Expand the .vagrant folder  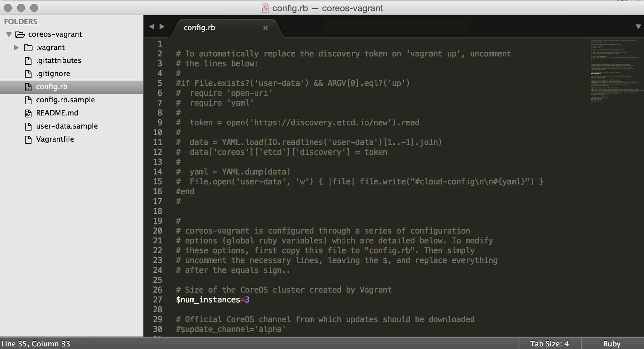pos(16,48)
